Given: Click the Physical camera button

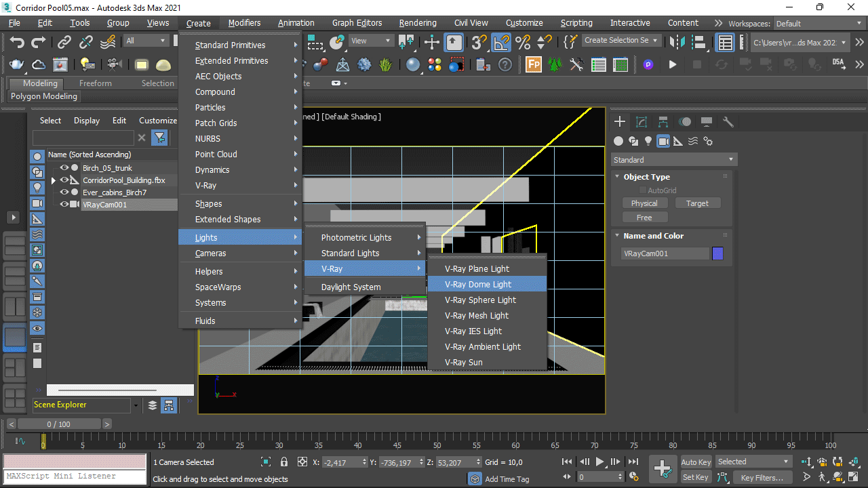Looking at the screenshot, I should click(644, 203).
